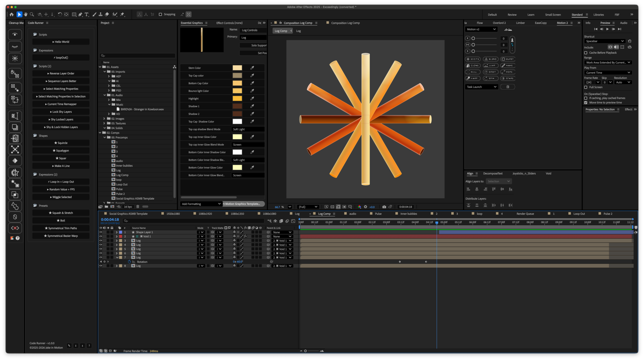Screen dimensions: 644x360
Task: Select the Hand tool in the toolbar
Action: point(25,14)
